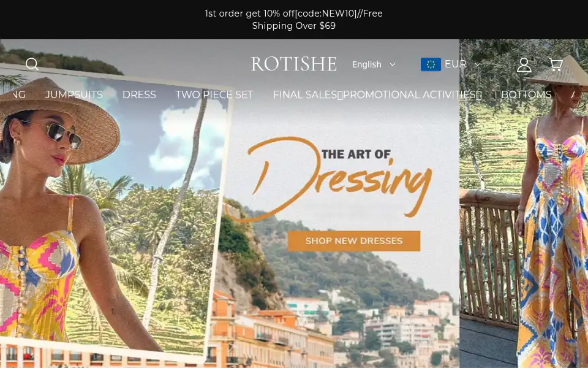Open FINAL SALES promotional activities menu

[x=377, y=94]
